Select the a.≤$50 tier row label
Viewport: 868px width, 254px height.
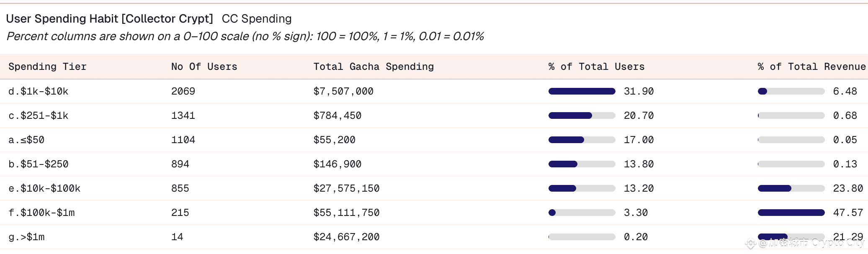(x=26, y=140)
